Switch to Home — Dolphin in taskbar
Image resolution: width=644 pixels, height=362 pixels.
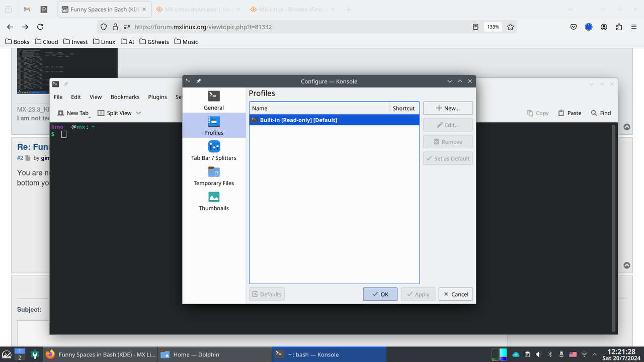[214, 354]
